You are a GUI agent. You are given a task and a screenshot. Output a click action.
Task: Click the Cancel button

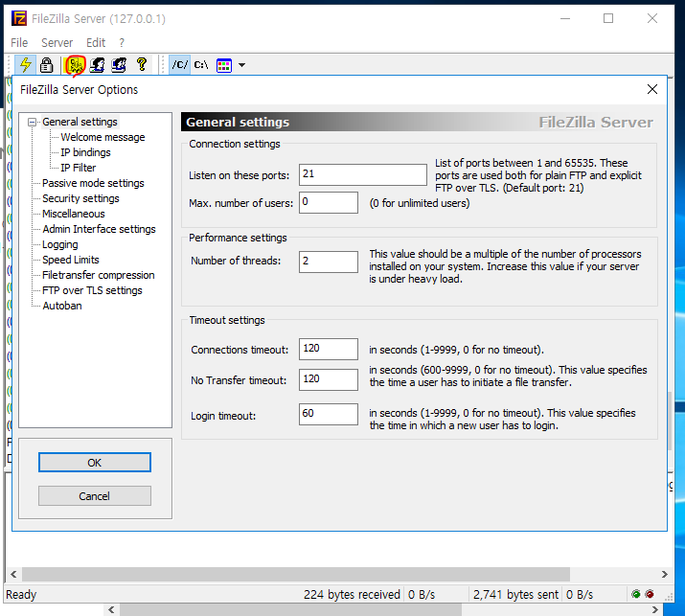pyautogui.click(x=94, y=496)
